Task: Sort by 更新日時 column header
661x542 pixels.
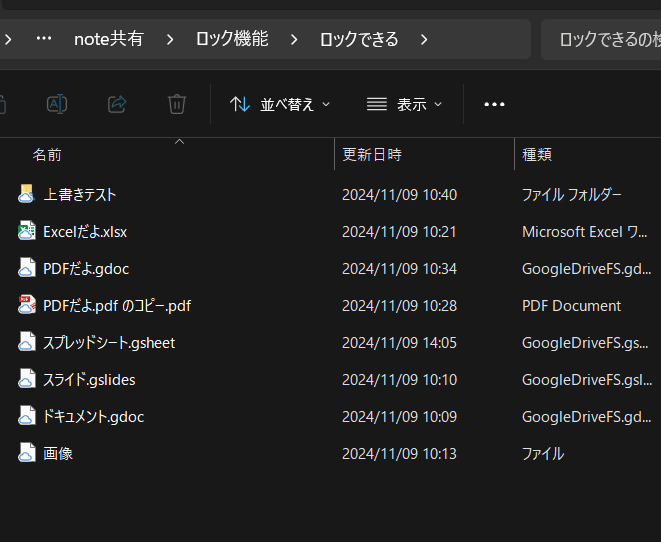Action: tap(372, 155)
